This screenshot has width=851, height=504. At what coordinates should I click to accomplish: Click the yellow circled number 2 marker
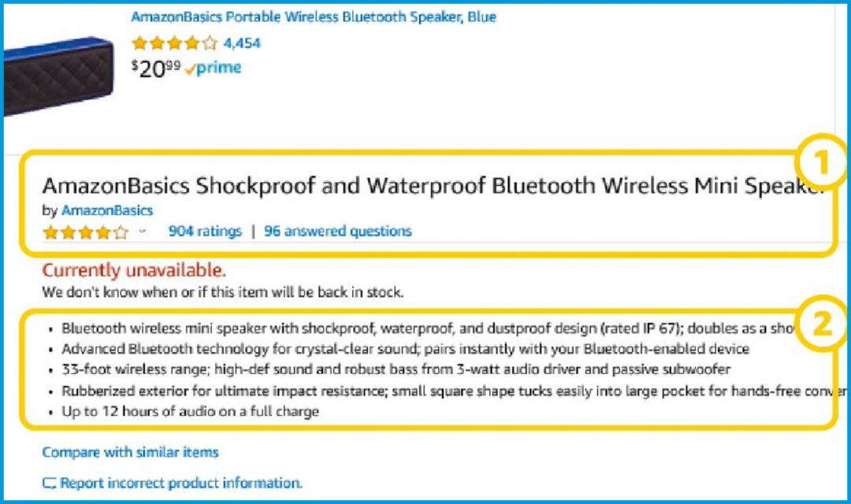pos(821,324)
